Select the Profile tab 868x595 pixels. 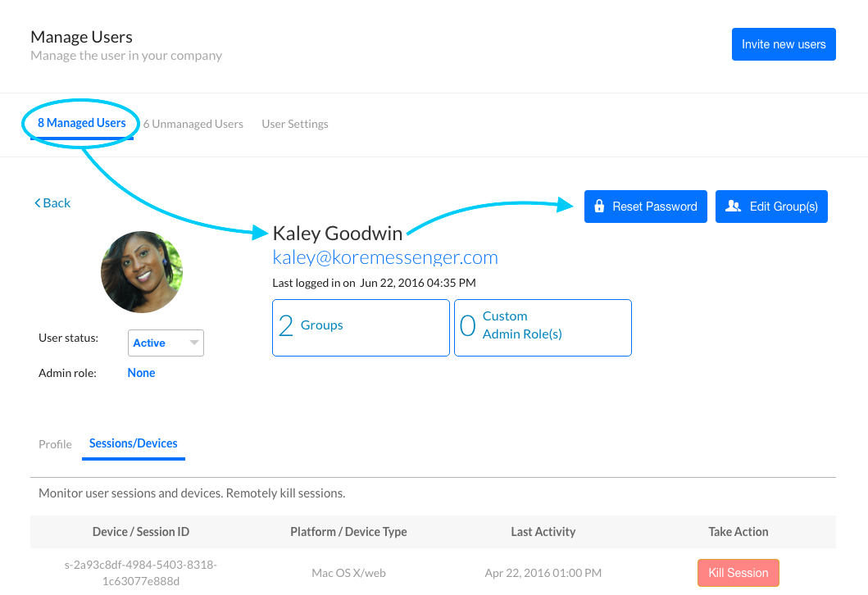click(x=56, y=444)
